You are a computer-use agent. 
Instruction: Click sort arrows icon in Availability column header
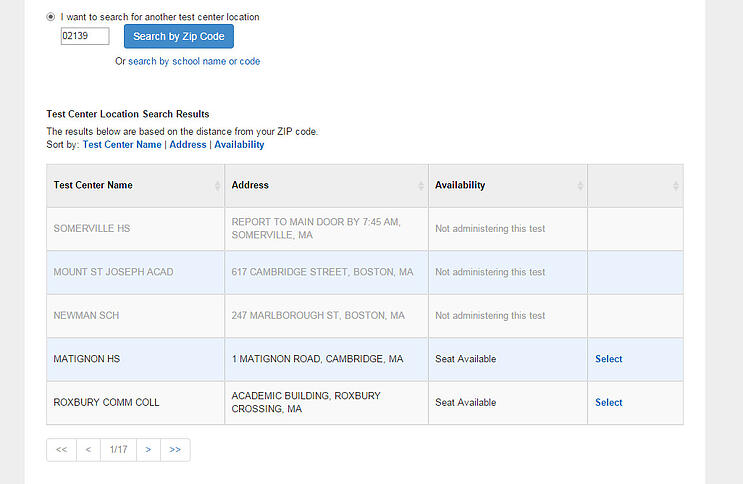pos(580,186)
